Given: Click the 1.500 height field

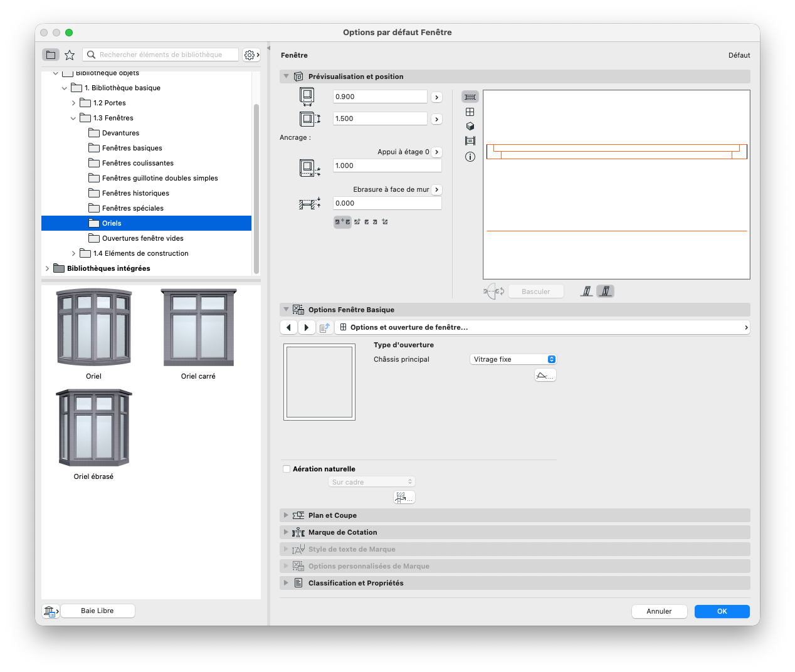Looking at the screenshot, I should click(380, 118).
